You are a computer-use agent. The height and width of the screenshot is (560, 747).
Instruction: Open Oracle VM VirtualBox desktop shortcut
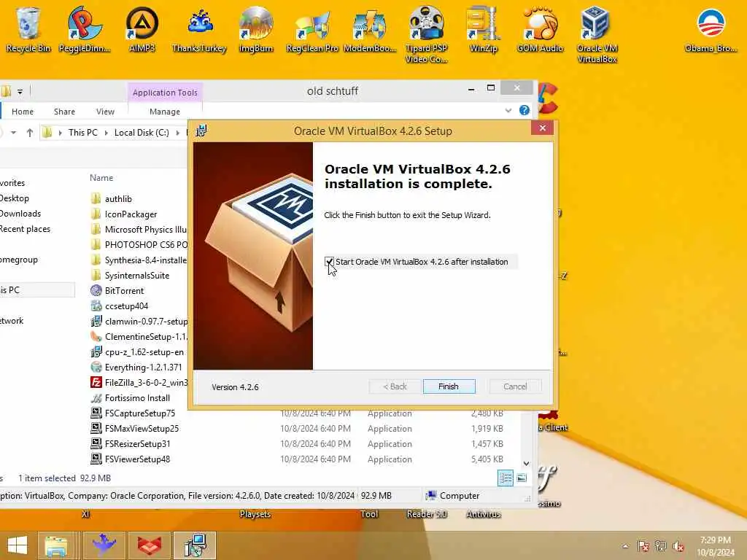(597, 34)
